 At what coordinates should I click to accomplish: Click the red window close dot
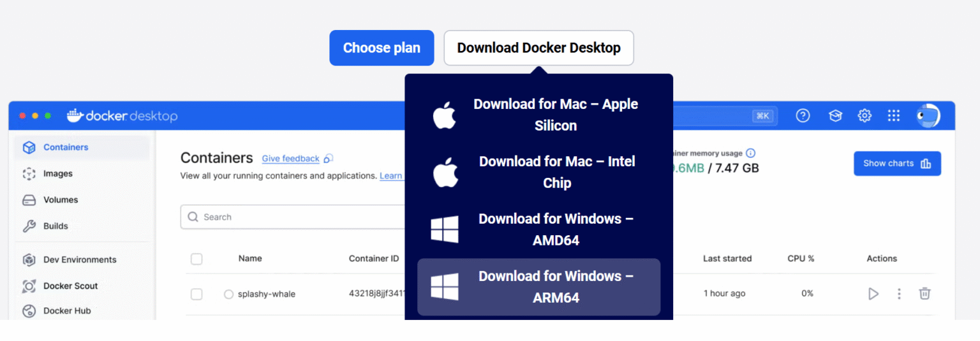[x=22, y=116]
